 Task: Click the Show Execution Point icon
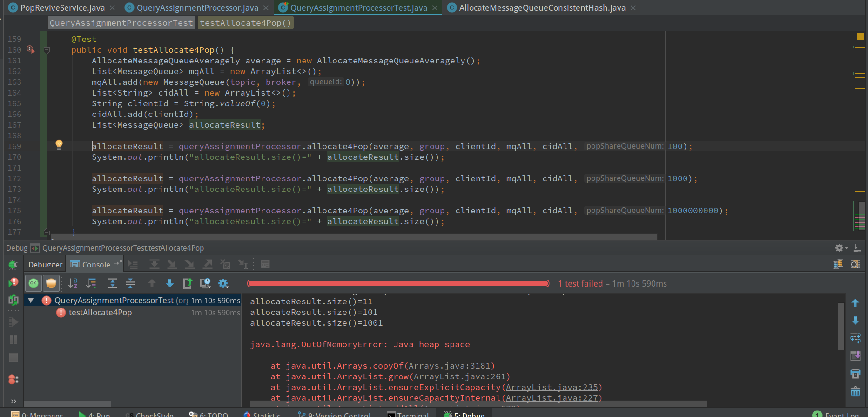pyautogui.click(x=133, y=265)
